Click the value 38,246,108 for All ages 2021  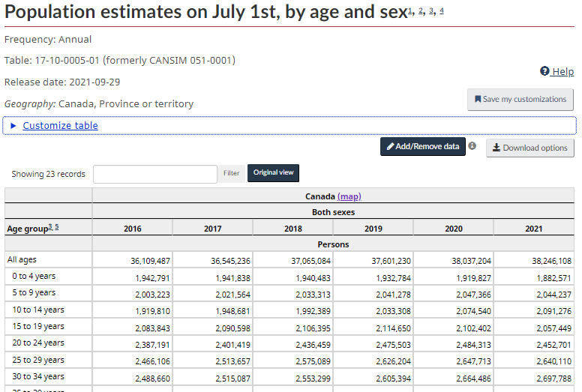(551, 261)
